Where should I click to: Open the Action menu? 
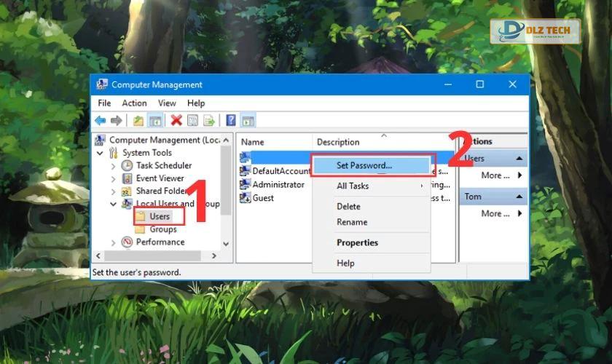pos(134,103)
